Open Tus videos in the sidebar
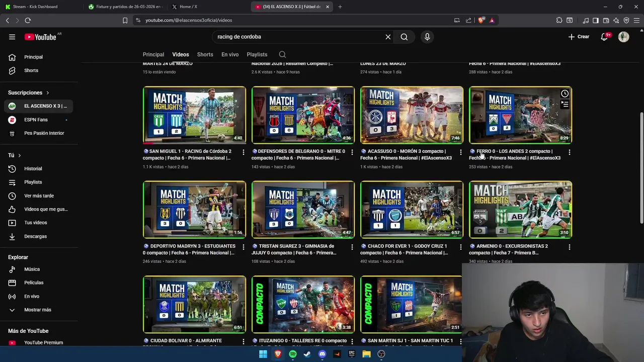The width and height of the screenshot is (644, 362). pos(39,223)
